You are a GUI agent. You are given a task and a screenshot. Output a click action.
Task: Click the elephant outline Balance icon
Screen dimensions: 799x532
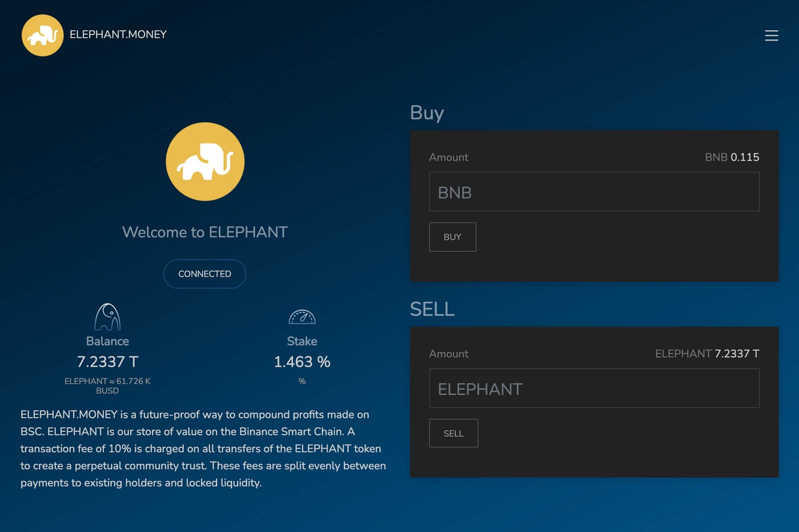coord(107,317)
